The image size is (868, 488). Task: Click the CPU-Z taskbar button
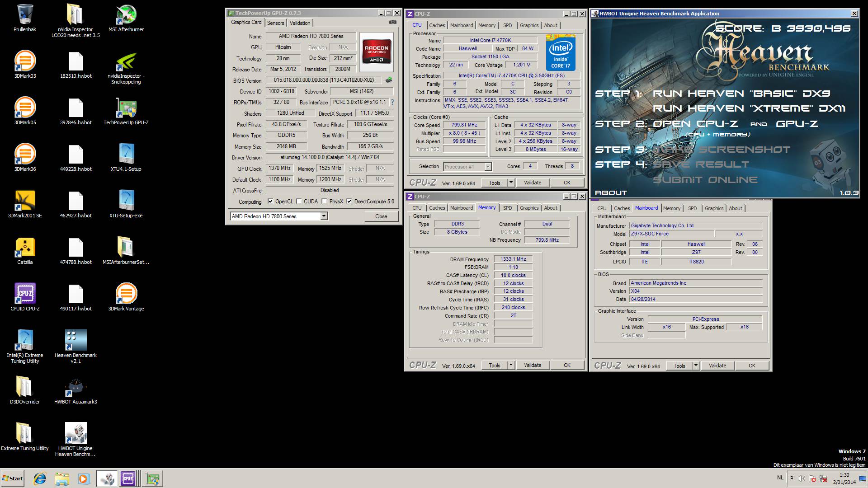pyautogui.click(x=128, y=479)
